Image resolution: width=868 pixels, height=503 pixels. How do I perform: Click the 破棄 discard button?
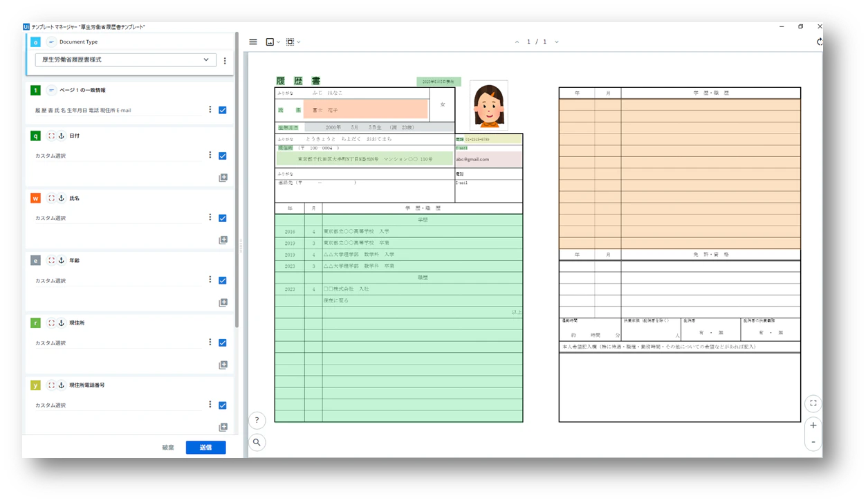pos(168,447)
